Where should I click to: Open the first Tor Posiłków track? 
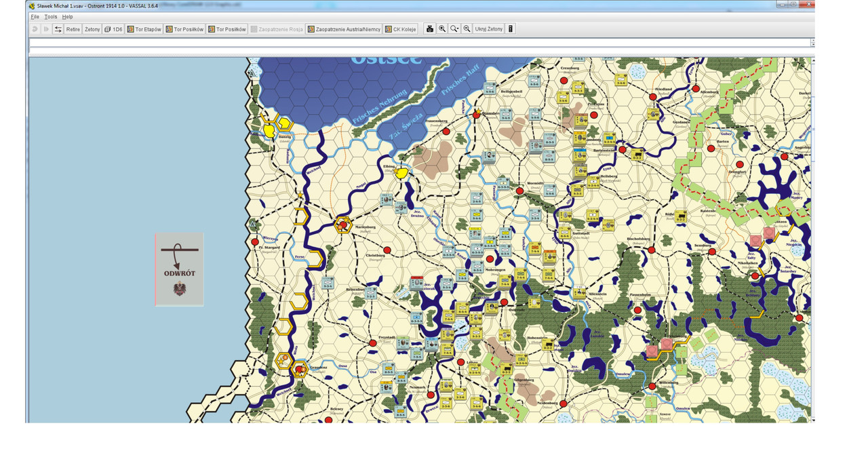coord(184,29)
